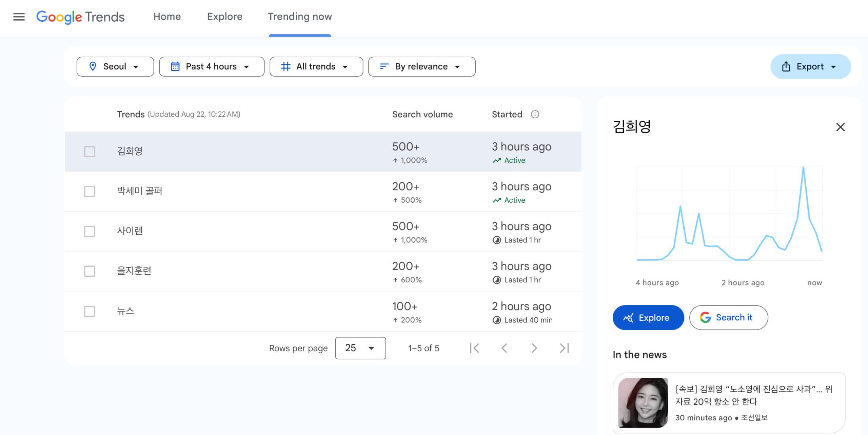This screenshot has width=868, height=435.
Task: Select the Trending now tab
Action: coord(300,17)
